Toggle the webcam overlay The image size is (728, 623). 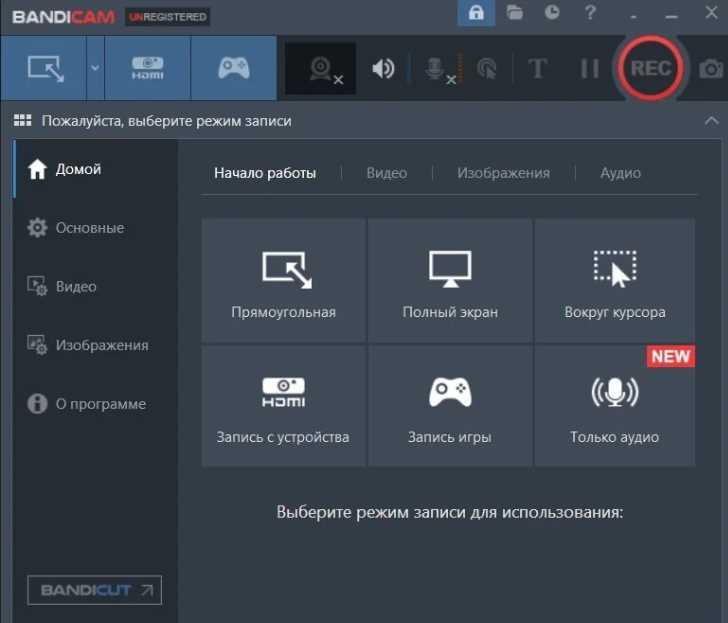click(320, 69)
